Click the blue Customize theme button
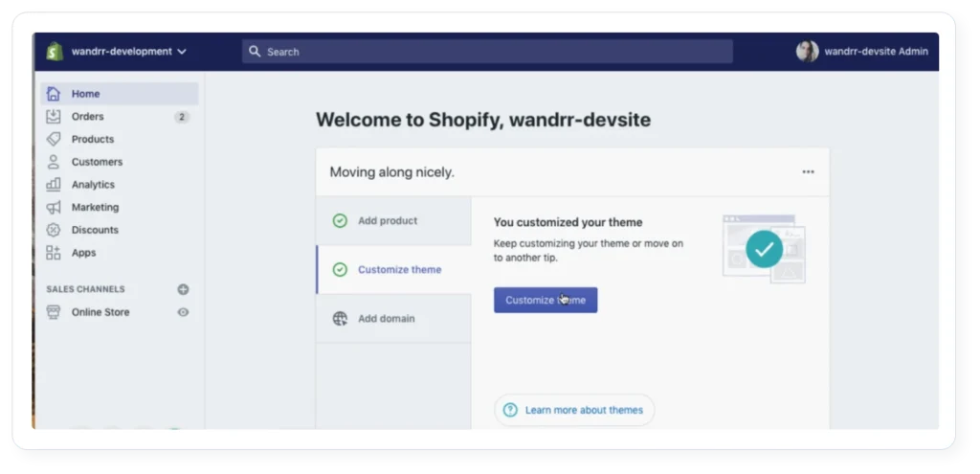Viewport: 980px width, 474px height. point(546,300)
